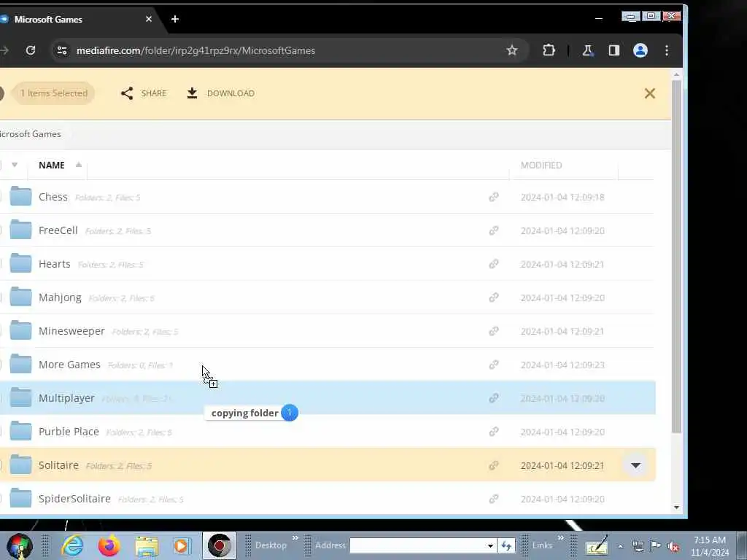This screenshot has height=560, width=747.
Task: Expand the select-all dropdown arrow in header
Action: click(x=15, y=165)
